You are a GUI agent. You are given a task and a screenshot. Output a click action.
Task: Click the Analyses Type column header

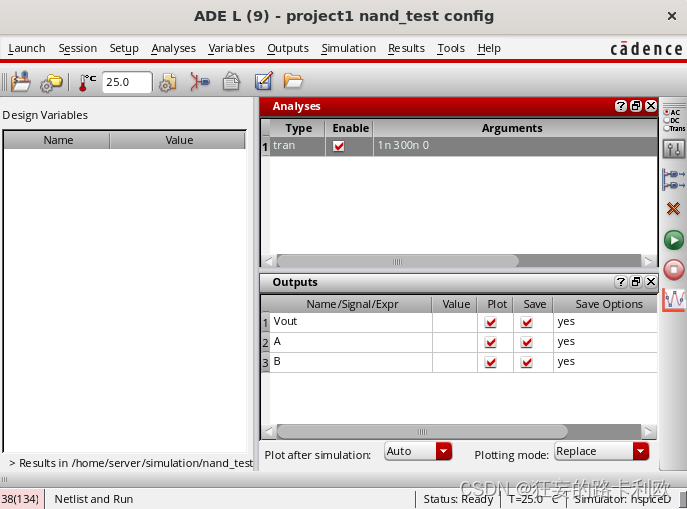[297, 128]
